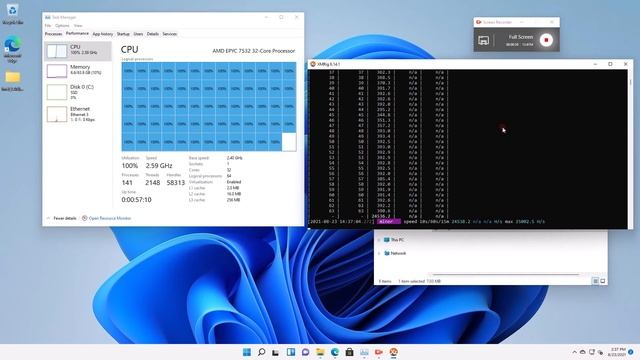Click the 2.59 GHz speed value
This screenshot has height=360, width=640.
[159, 166]
